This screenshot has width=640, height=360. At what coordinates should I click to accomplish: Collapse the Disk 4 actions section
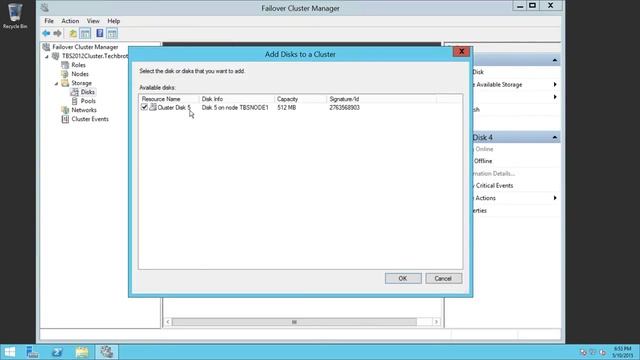[x=555, y=138]
